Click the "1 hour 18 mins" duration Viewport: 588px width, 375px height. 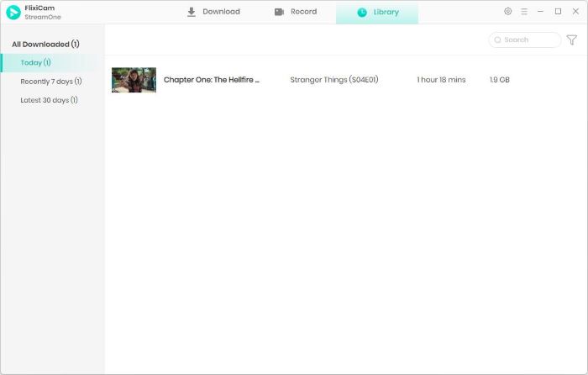(x=441, y=80)
